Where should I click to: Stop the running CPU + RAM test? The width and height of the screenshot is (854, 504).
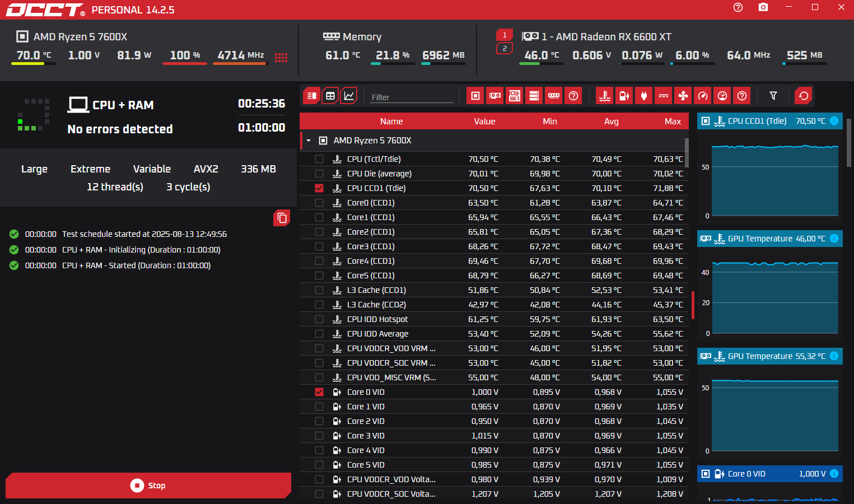click(x=148, y=486)
